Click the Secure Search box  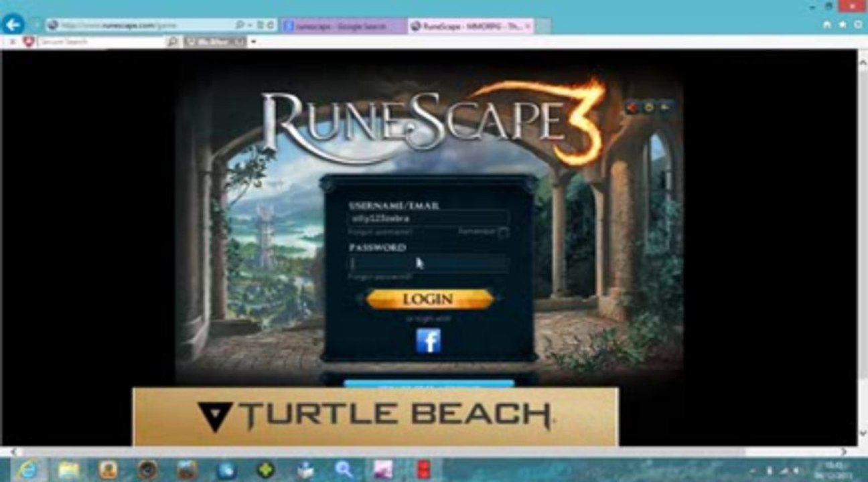click(100, 42)
